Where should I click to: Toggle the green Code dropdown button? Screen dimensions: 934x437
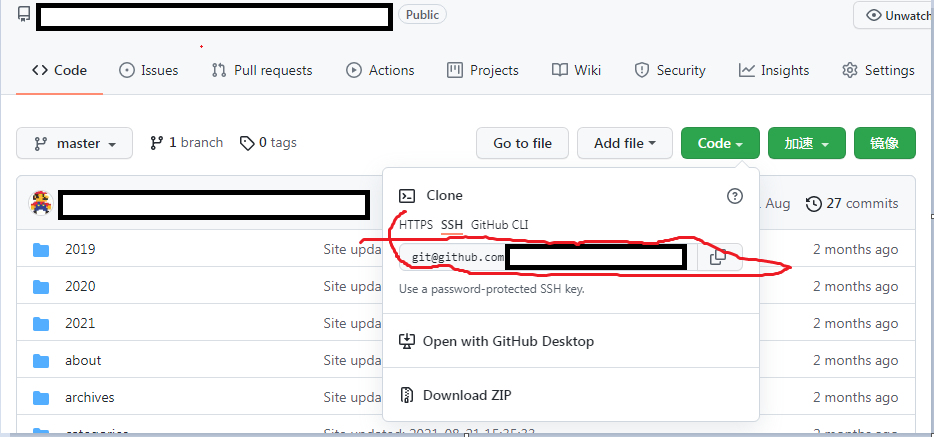click(x=720, y=143)
